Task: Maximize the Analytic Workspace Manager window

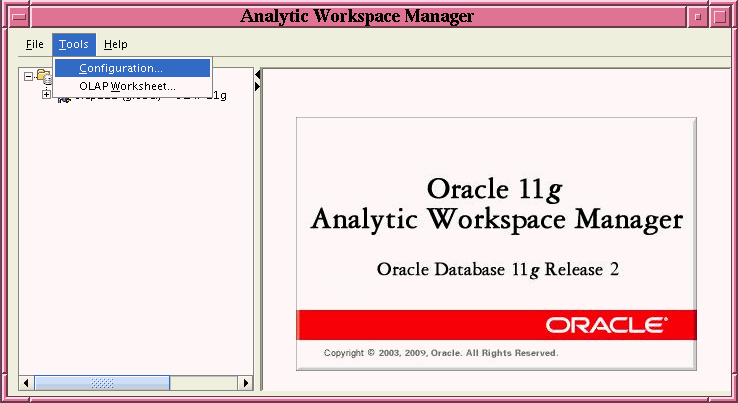Action: pos(719,16)
